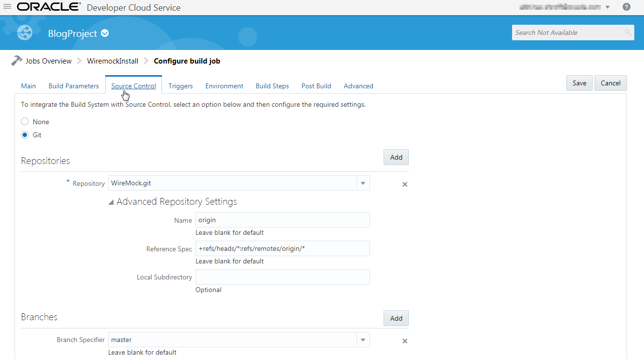Go to Jobs Overview breadcrumb
Image resolution: width=644 pixels, height=359 pixels.
(x=48, y=61)
